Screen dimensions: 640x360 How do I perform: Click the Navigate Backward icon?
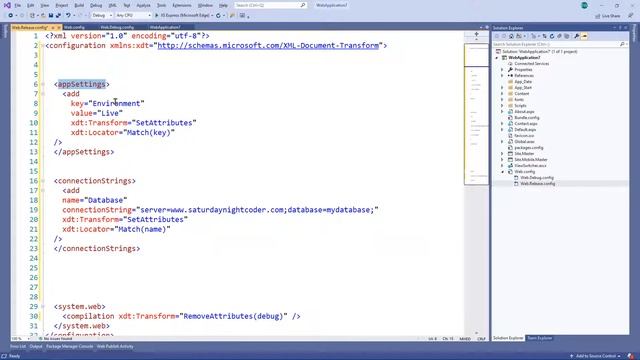11,16
